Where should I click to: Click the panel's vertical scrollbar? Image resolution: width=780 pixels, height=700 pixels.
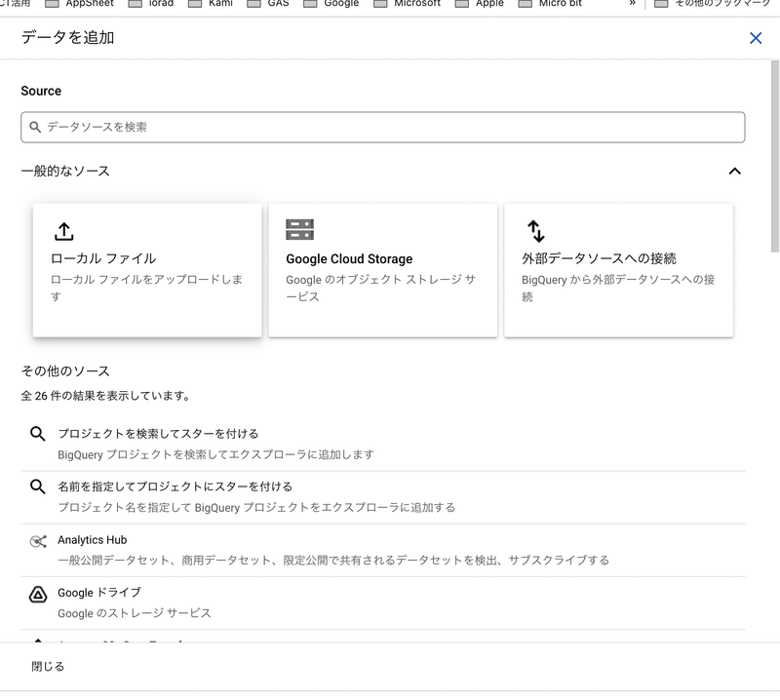click(x=774, y=156)
